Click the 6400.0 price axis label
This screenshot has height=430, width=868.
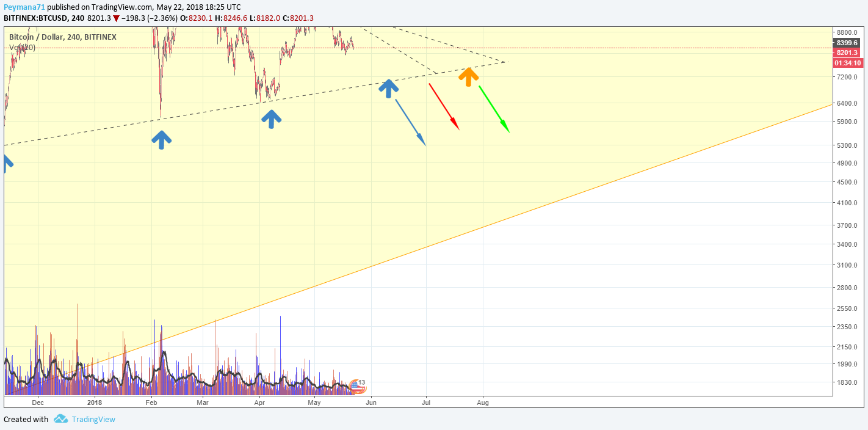point(847,103)
